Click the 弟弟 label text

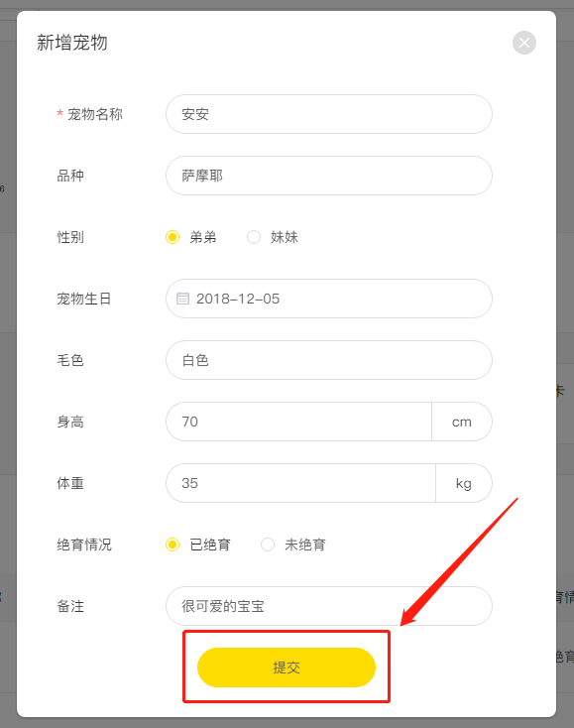203,237
